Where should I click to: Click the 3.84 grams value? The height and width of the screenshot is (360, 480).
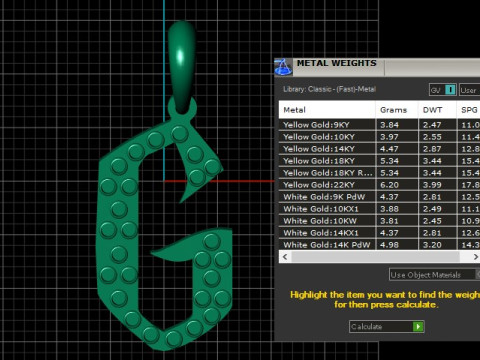point(389,125)
